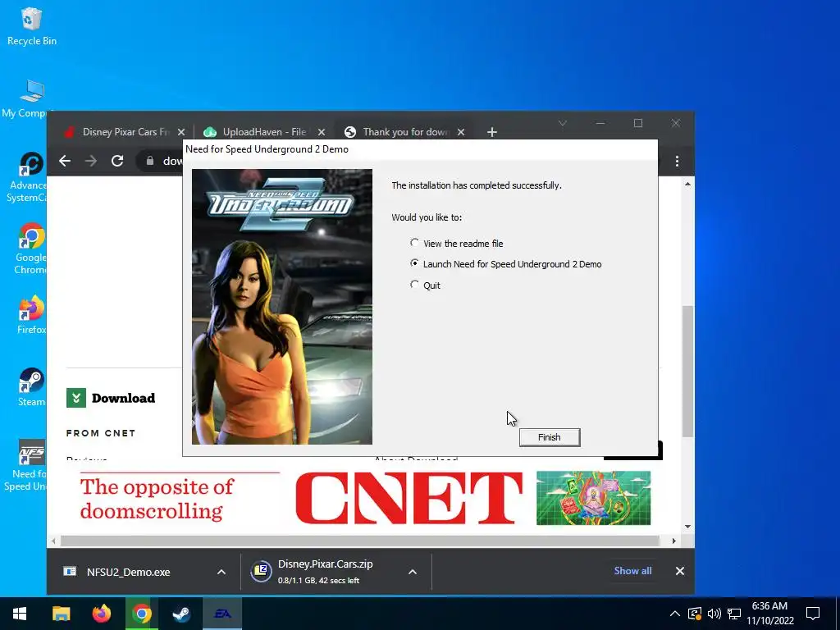Open Steam from the taskbar
The image size is (840, 630).
pos(181,614)
